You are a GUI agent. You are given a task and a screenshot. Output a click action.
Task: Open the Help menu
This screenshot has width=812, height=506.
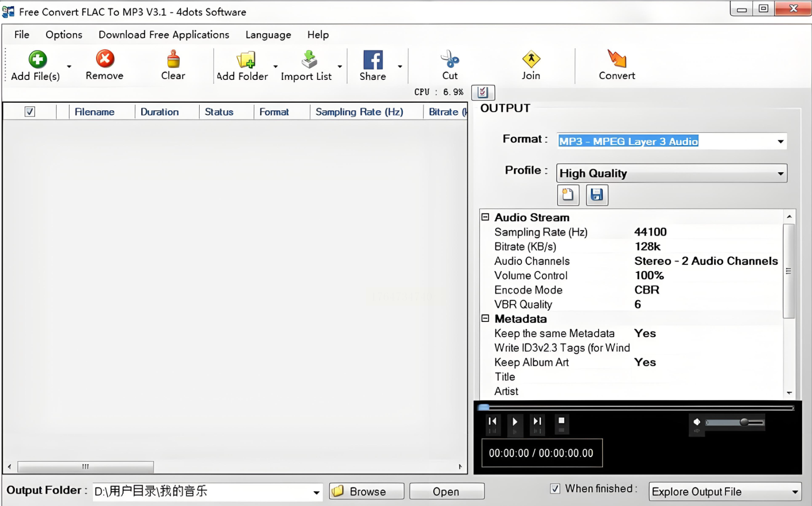coord(318,35)
